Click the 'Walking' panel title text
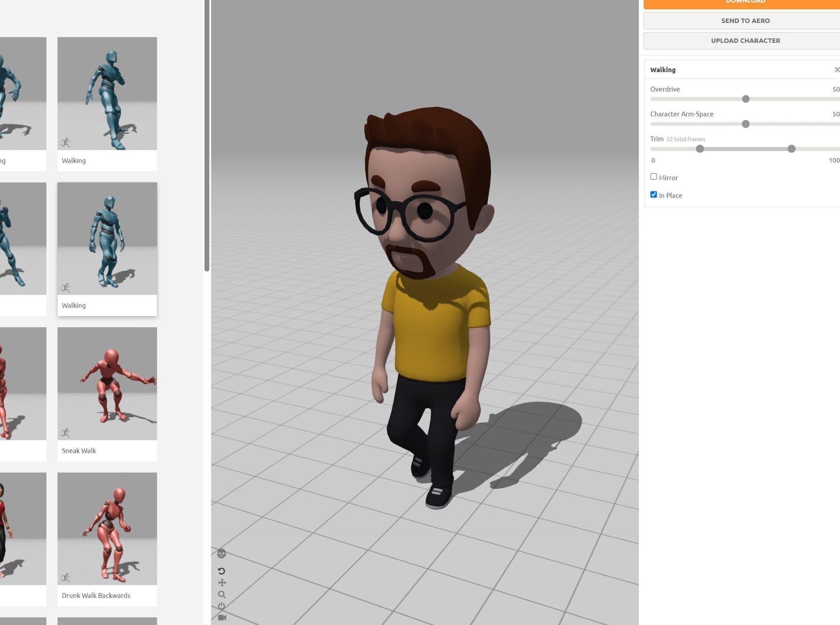840x625 pixels. click(x=663, y=70)
